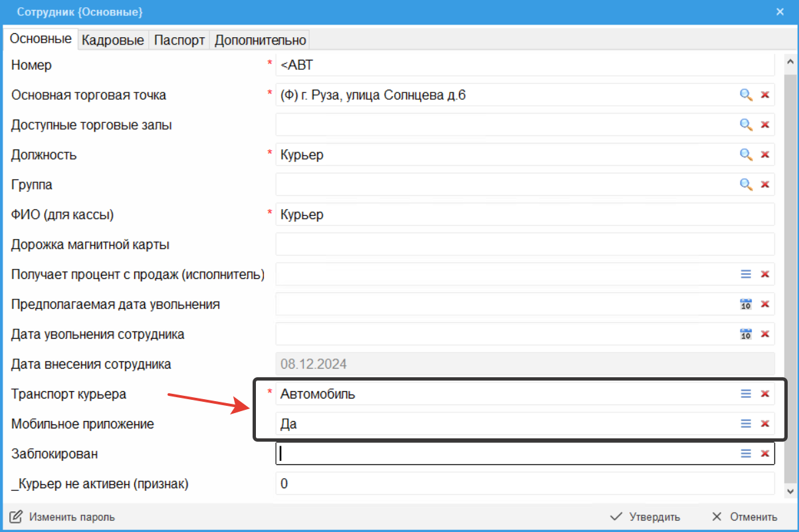Open calendar for Предполагаемая дата увольнения
The image size is (799, 532).
tap(746, 304)
